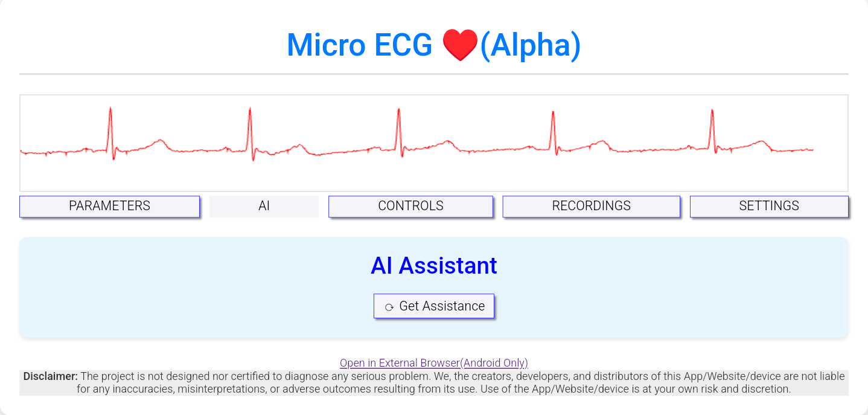Open the PARAMETERS tab
868x415 pixels.
109,206
